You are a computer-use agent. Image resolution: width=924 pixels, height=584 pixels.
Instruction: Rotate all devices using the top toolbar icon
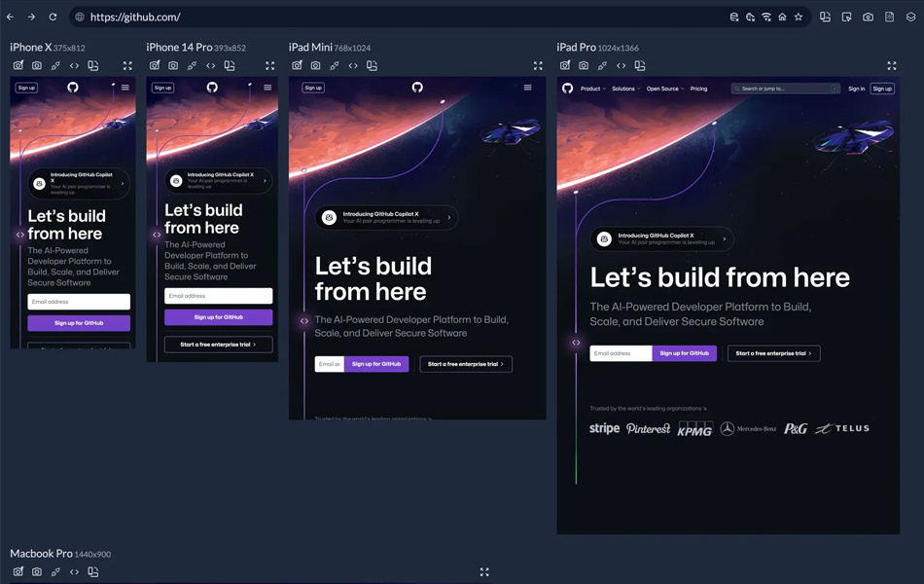click(x=825, y=18)
